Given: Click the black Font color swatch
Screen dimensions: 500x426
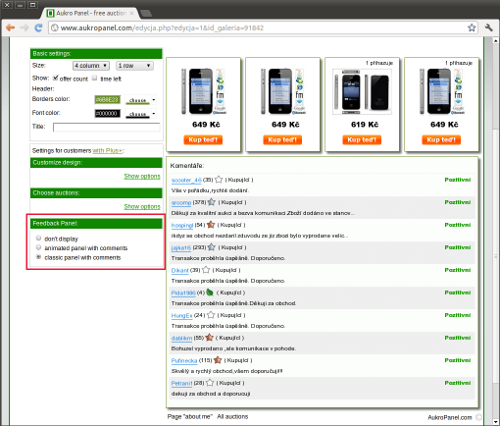Looking at the screenshot, I should coord(107,114).
